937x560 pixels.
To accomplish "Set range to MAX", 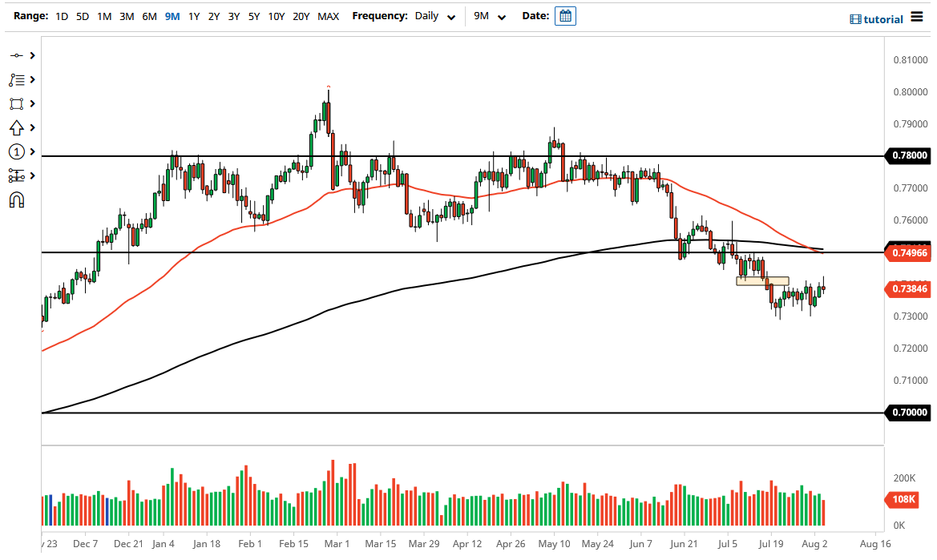I will click(328, 16).
